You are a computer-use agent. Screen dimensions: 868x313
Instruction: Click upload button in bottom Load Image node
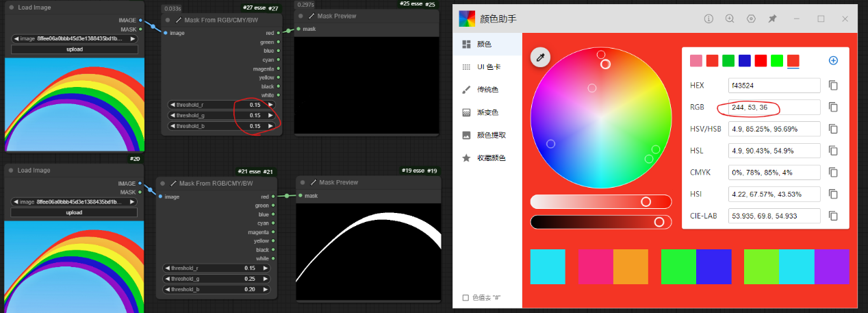(75, 212)
